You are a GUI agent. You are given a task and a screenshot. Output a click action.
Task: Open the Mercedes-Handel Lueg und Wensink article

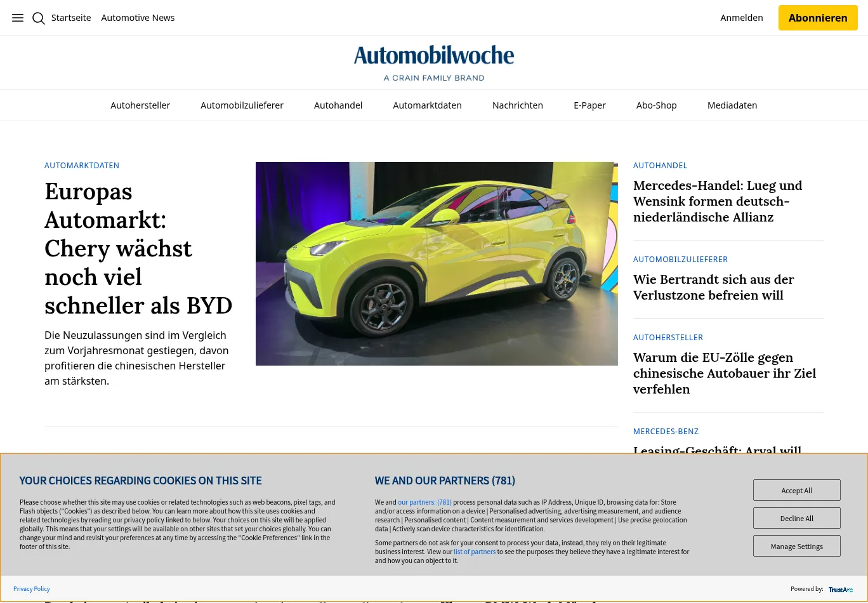(x=718, y=201)
